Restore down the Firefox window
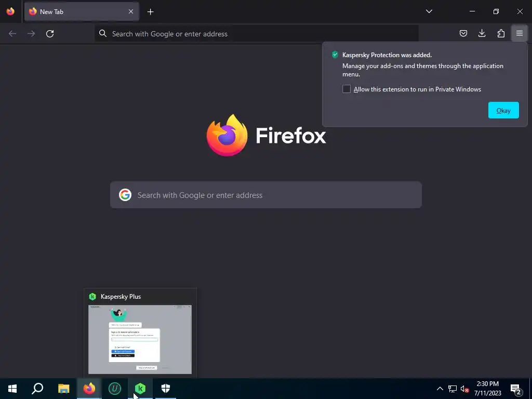This screenshot has height=399, width=532. [496, 11]
